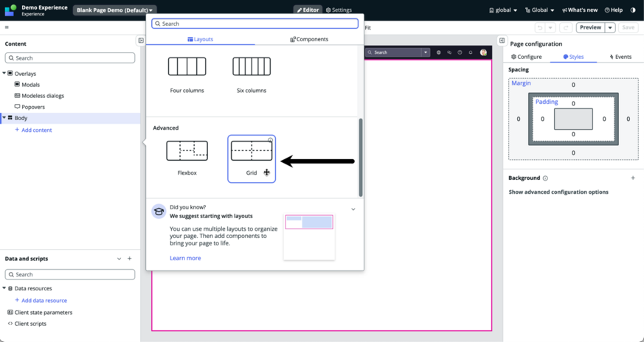Focus the layout picker search field
Screen dimensions: 644x342
[255, 24]
